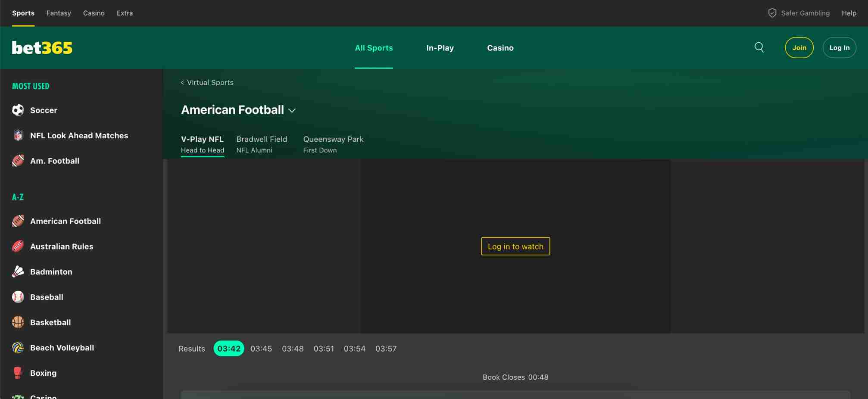Click Log in to watch button
The height and width of the screenshot is (399, 868).
click(x=515, y=246)
